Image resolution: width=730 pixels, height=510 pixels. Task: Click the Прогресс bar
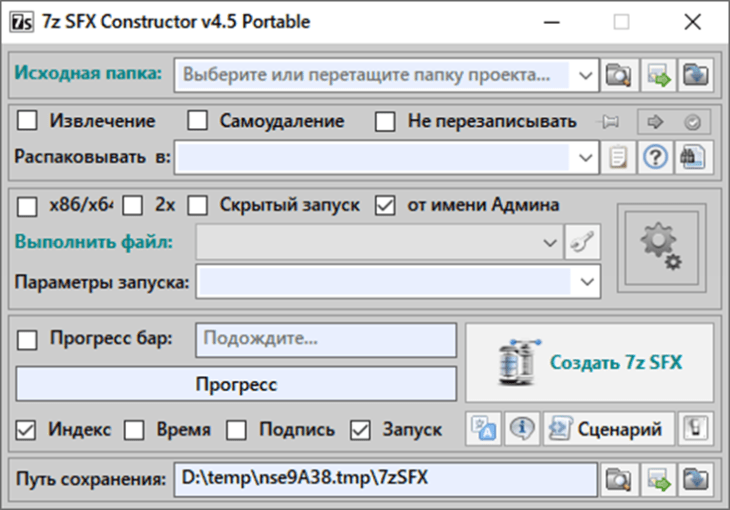point(236,384)
